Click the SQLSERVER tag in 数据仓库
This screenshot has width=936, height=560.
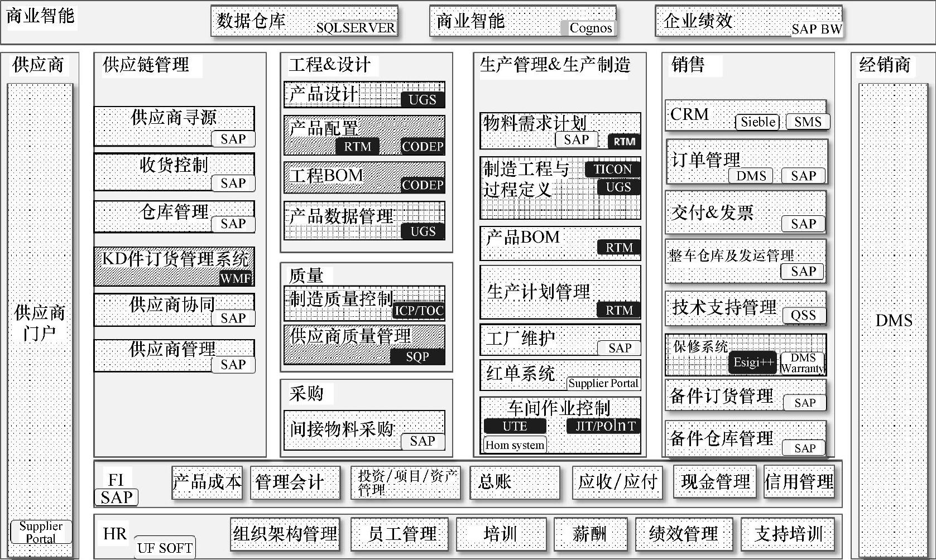pos(356,27)
